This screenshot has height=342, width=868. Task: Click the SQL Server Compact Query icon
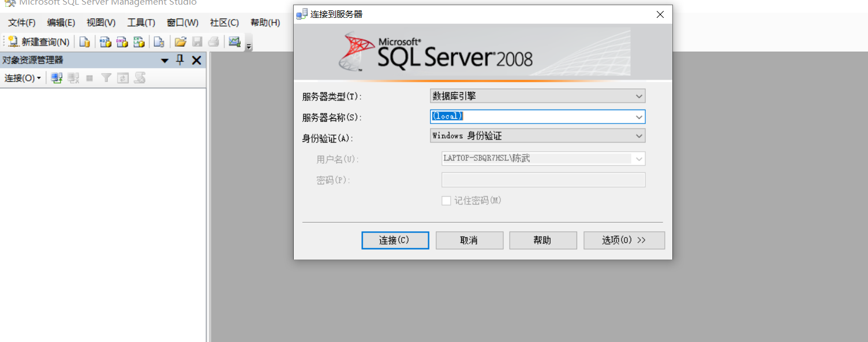pos(159,42)
